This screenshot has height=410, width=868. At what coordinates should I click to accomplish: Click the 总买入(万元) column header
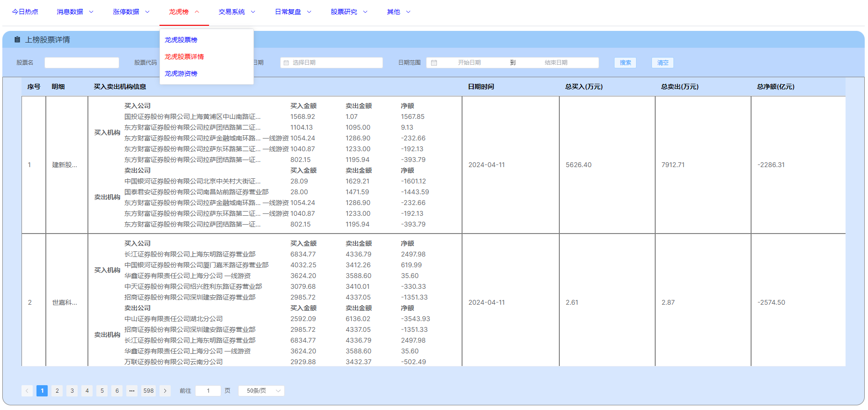584,87
